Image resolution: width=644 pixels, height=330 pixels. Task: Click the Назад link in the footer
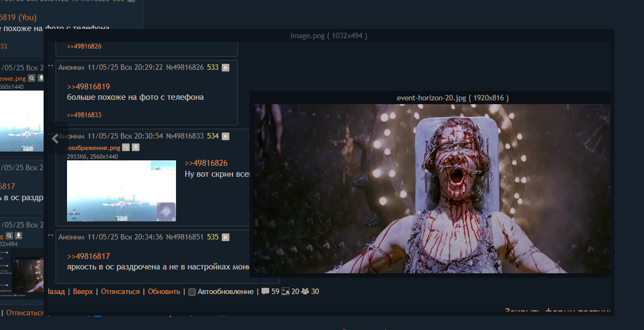point(56,292)
